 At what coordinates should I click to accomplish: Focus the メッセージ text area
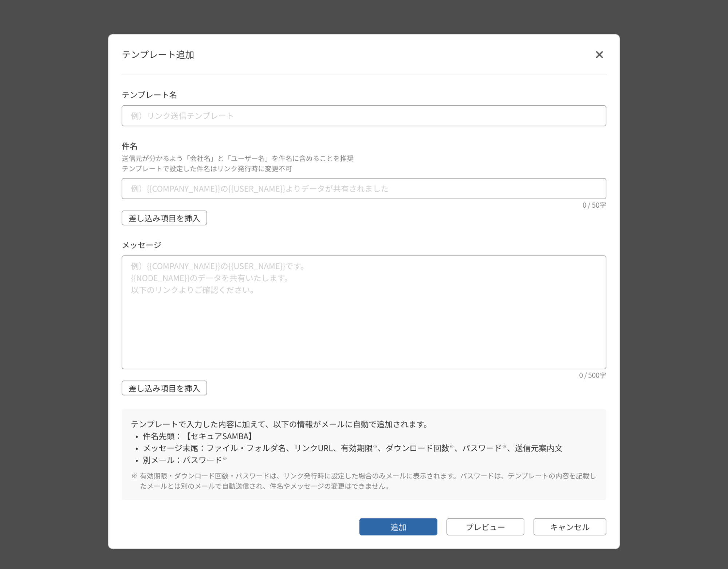pyautogui.click(x=363, y=312)
